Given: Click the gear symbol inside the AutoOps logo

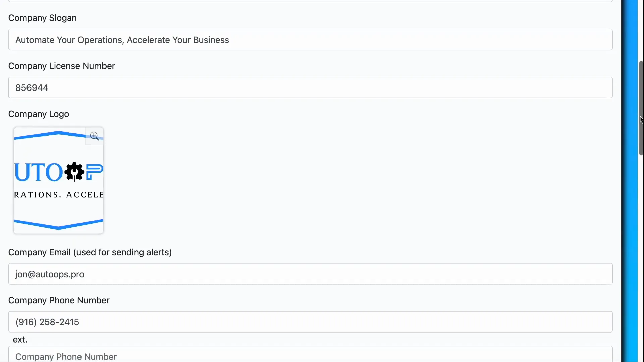Looking at the screenshot, I should [74, 171].
